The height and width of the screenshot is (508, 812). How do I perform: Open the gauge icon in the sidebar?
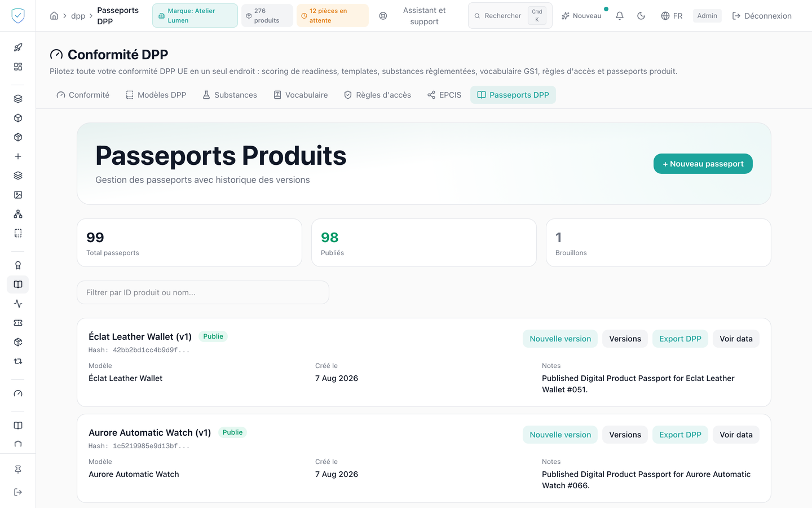point(18,393)
